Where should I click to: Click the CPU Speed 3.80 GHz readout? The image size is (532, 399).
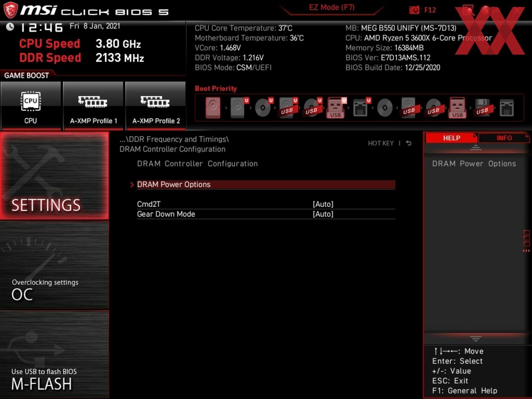[x=80, y=44]
